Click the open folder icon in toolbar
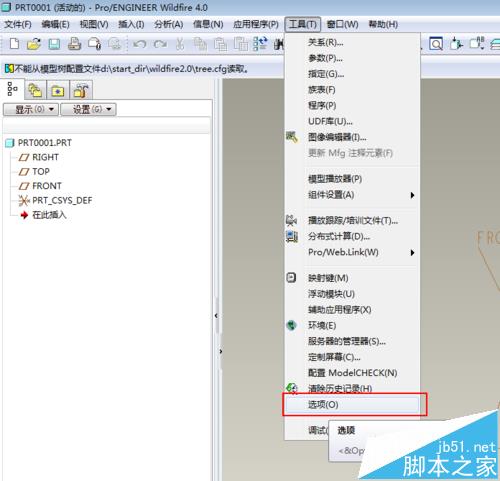The height and width of the screenshot is (481, 500). click(x=34, y=44)
